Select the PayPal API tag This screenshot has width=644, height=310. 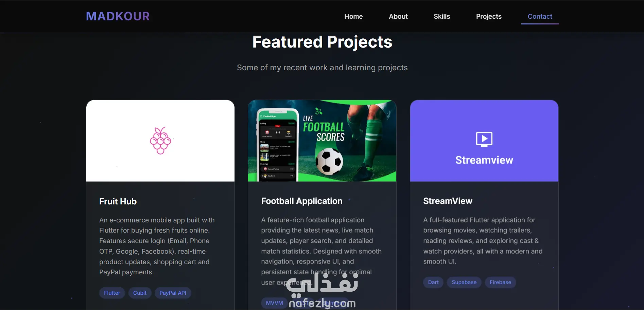point(173,293)
